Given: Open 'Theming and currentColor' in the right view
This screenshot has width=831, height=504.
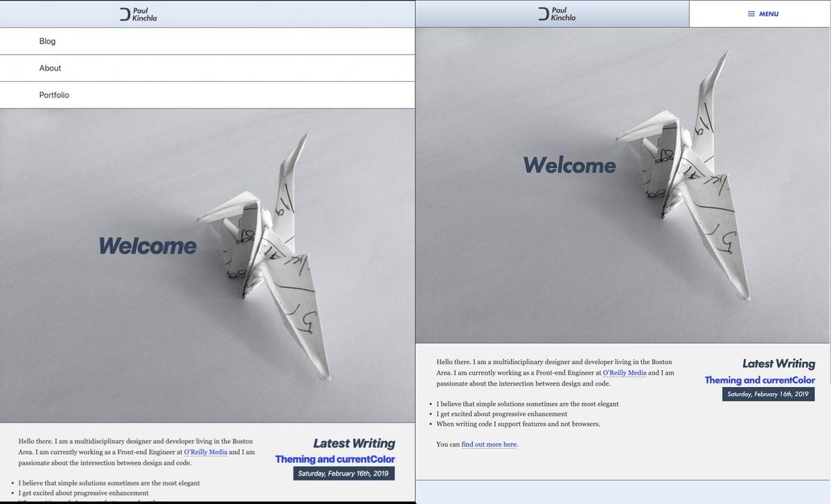Looking at the screenshot, I should click(x=760, y=380).
